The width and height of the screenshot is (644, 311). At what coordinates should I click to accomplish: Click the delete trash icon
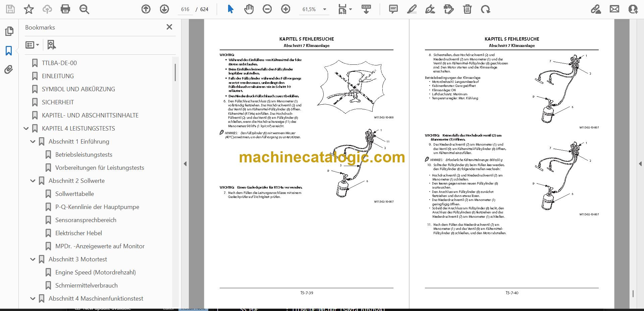(x=467, y=9)
